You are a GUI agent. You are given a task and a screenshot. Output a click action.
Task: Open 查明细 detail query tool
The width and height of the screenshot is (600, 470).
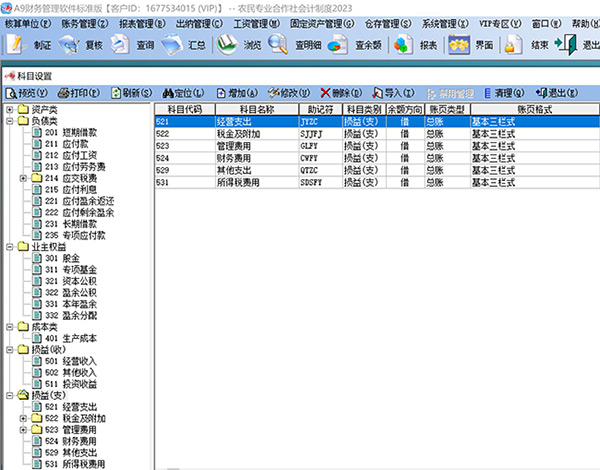pyautogui.click(x=295, y=44)
